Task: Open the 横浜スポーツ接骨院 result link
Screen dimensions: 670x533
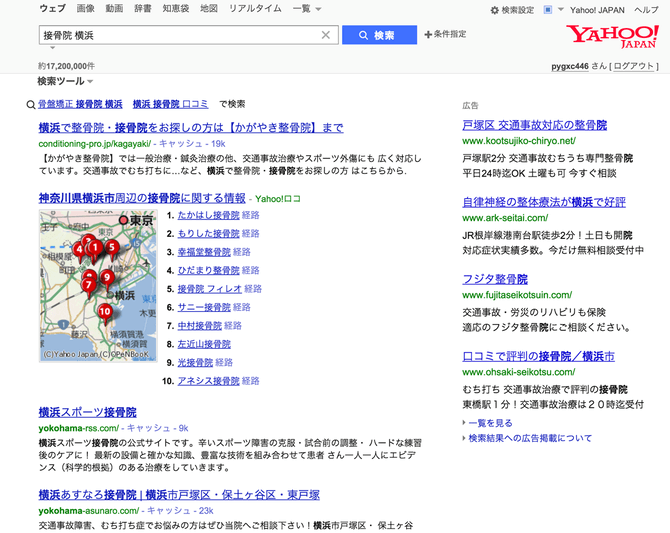Action: tap(88, 412)
